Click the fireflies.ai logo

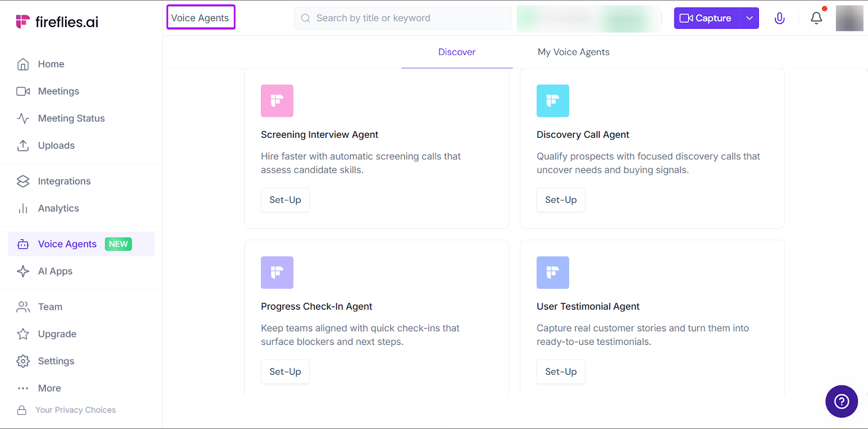click(x=57, y=22)
